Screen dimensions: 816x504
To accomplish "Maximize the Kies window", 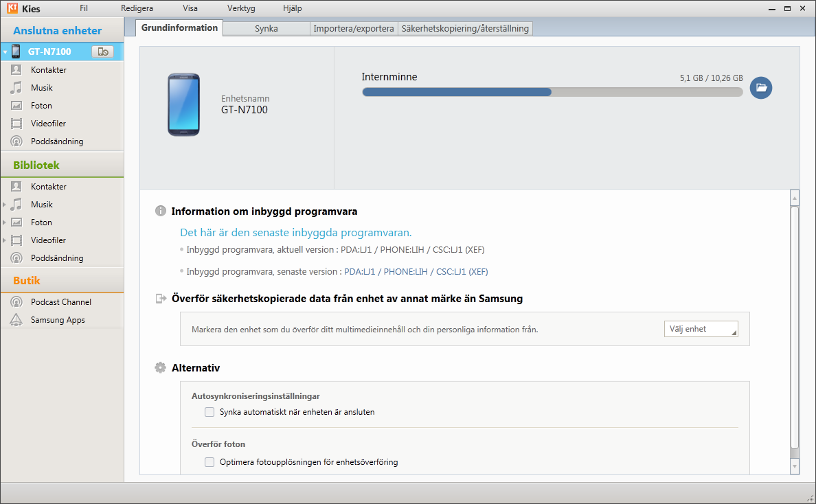I will [787, 9].
